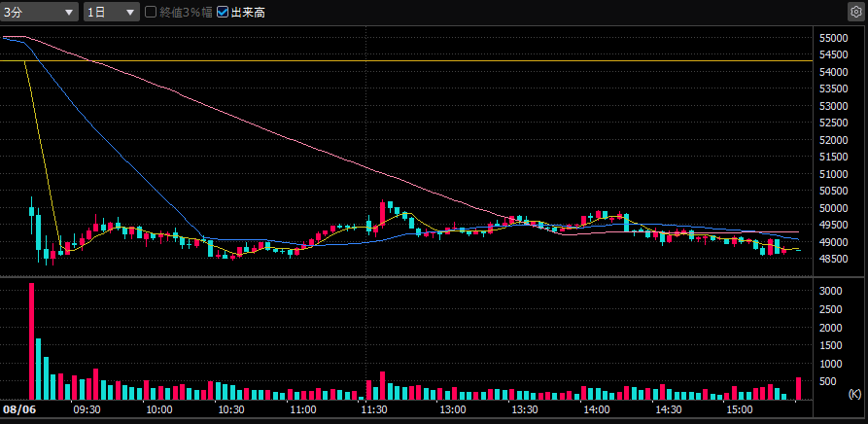Screen dimensions: 868x424
Task: Click the 15:00 time axis label
Action: (x=740, y=410)
